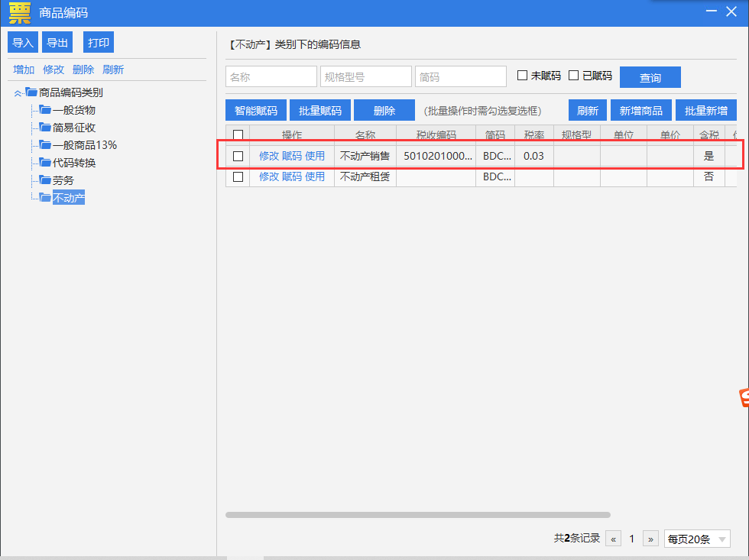The image size is (749, 560).
Task: Click the 票 app logo icon
Action: coord(20,13)
